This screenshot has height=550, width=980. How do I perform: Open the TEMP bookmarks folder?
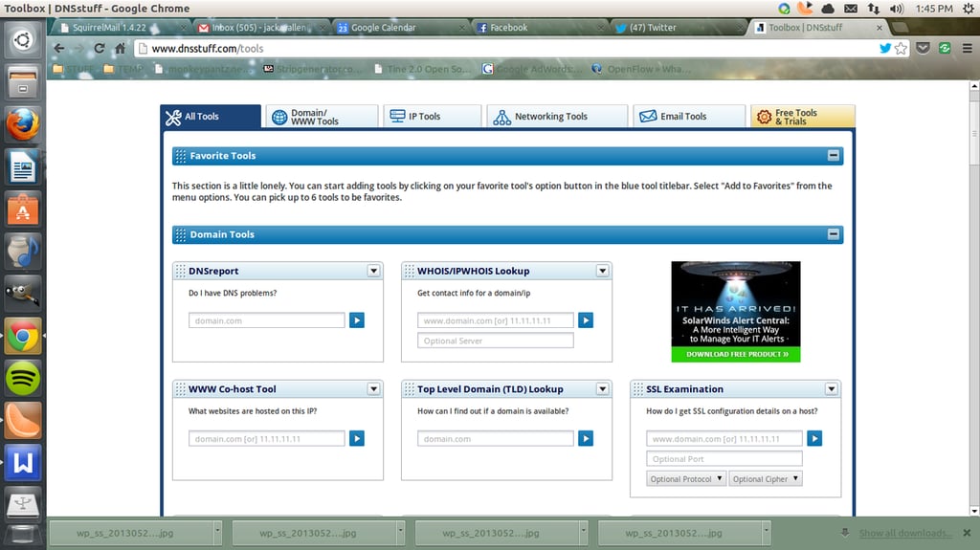tap(123, 69)
